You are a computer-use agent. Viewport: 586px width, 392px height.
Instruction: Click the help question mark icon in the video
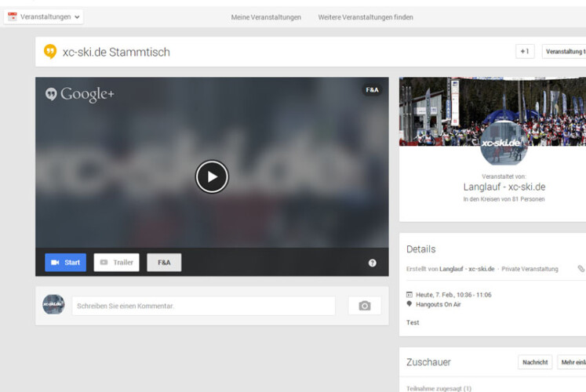pyautogui.click(x=372, y=263)
